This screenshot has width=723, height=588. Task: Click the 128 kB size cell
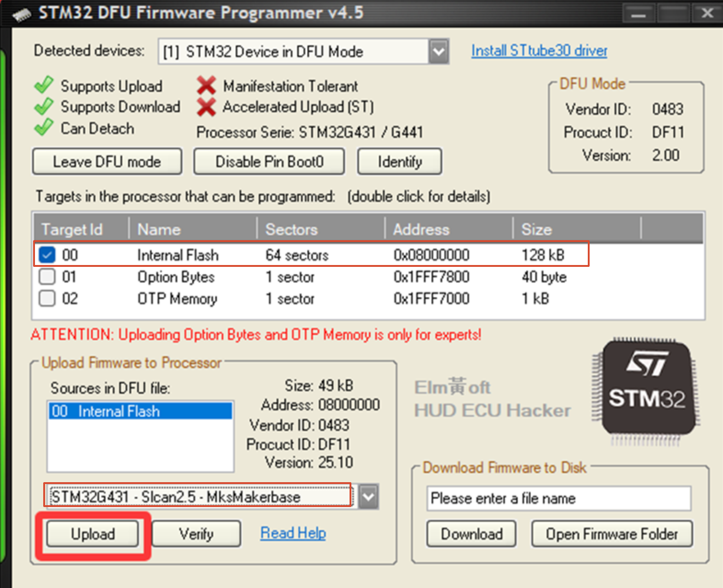click(543, 255)
